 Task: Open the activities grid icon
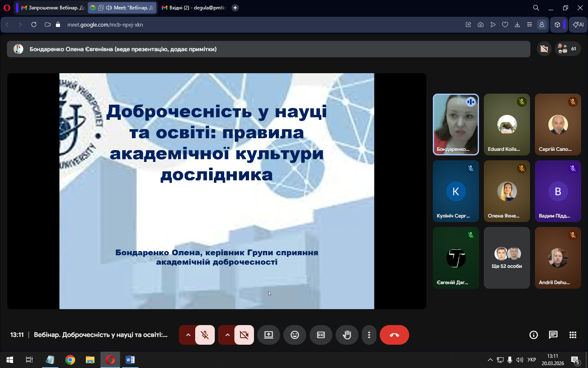click(x=572, y=335)
